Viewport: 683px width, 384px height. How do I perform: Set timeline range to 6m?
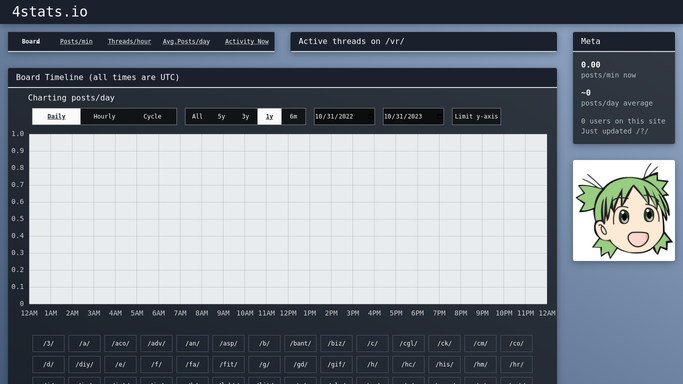(x=293, y=116)
